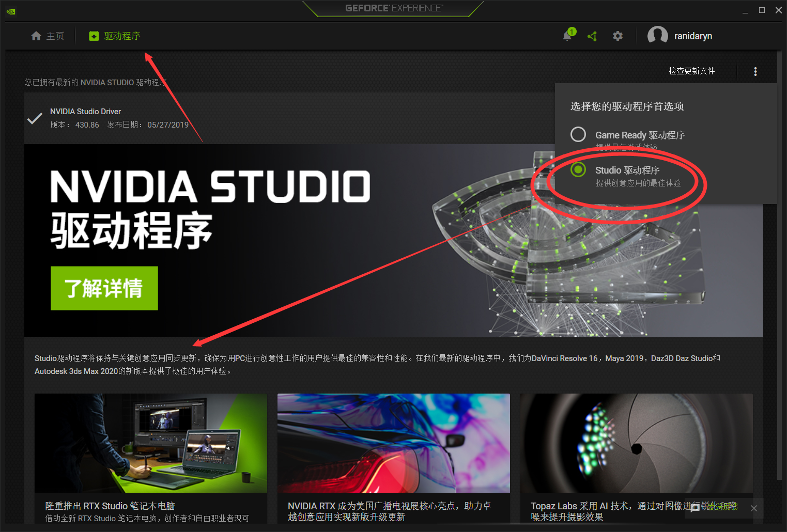Select the Game Ready 驱动程序 radio button
Screen dimensions: 787x532
pos(578,134)
